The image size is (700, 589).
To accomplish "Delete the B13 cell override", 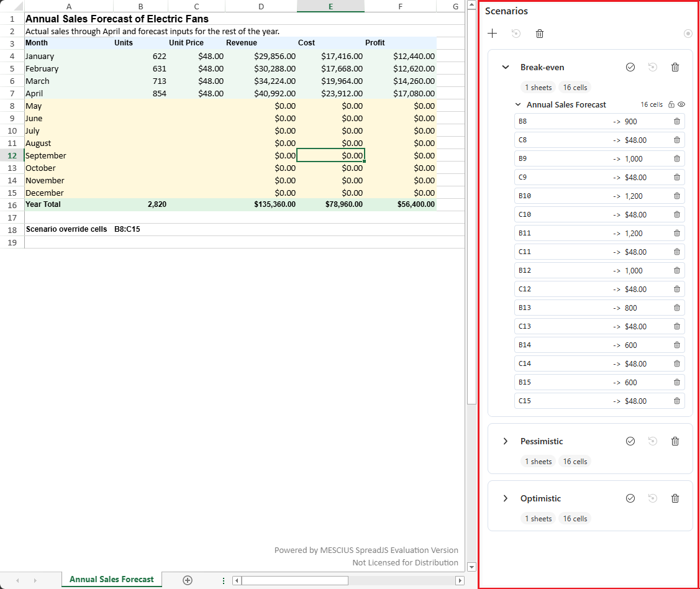I will click(x=677, y=308).
